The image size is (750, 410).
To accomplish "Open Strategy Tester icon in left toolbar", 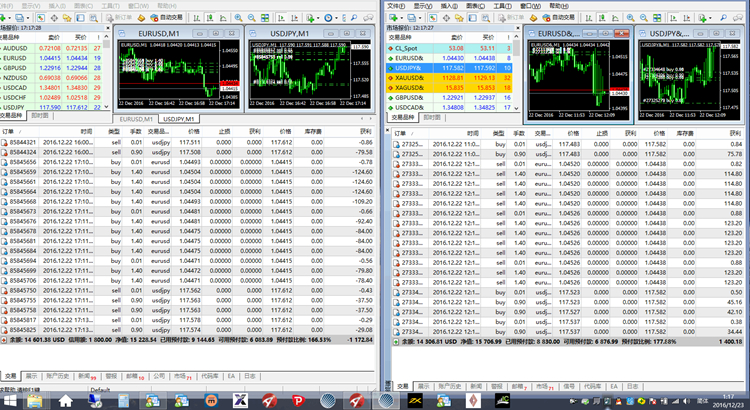I will [93, 18].
